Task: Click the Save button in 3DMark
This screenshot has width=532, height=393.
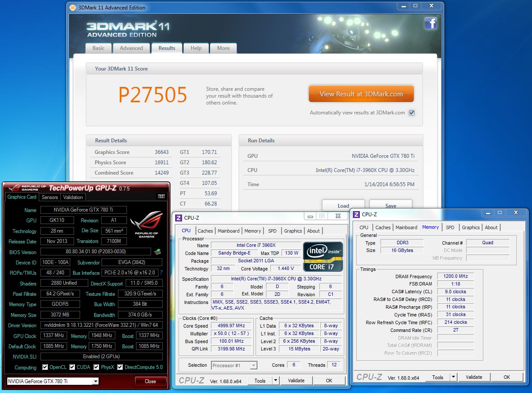Action: coord(390,205)
